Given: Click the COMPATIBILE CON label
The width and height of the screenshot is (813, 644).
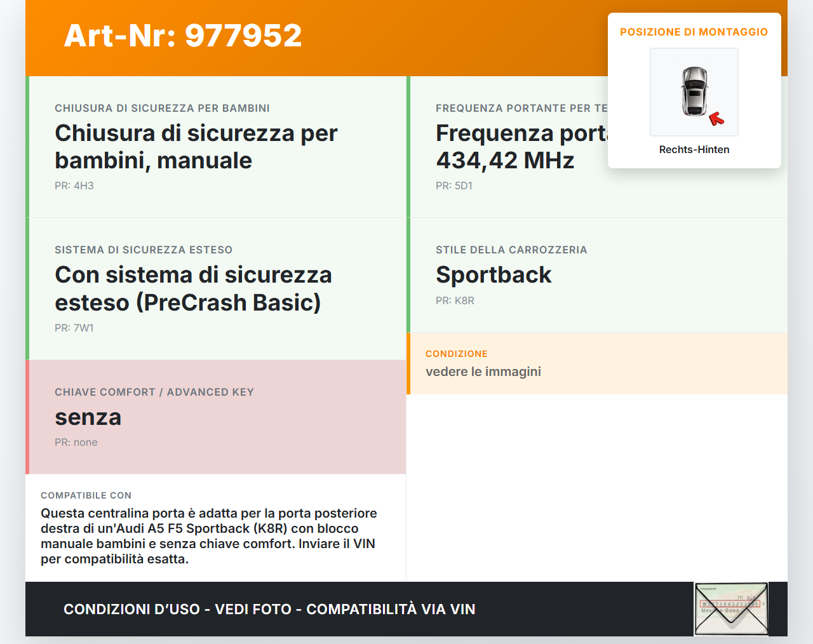Looking at the screenshot, I should (x=86, y=495).
